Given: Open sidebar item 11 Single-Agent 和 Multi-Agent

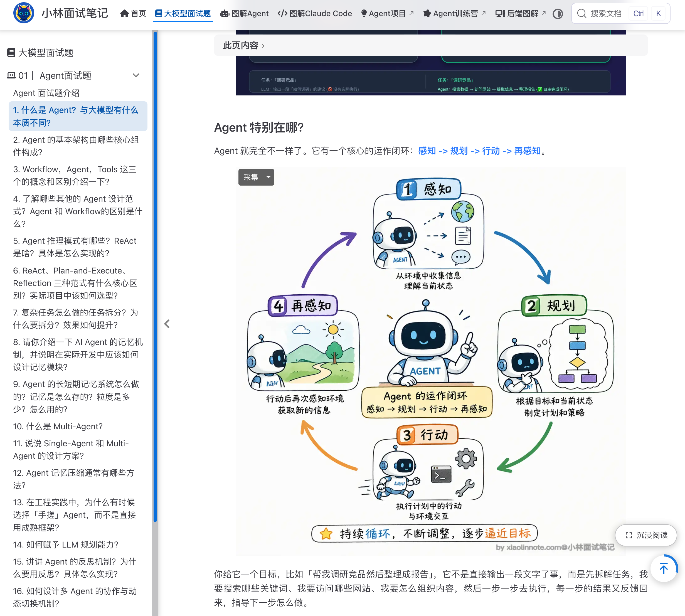Looking at the screenshot, I should (x=78, y=449).
